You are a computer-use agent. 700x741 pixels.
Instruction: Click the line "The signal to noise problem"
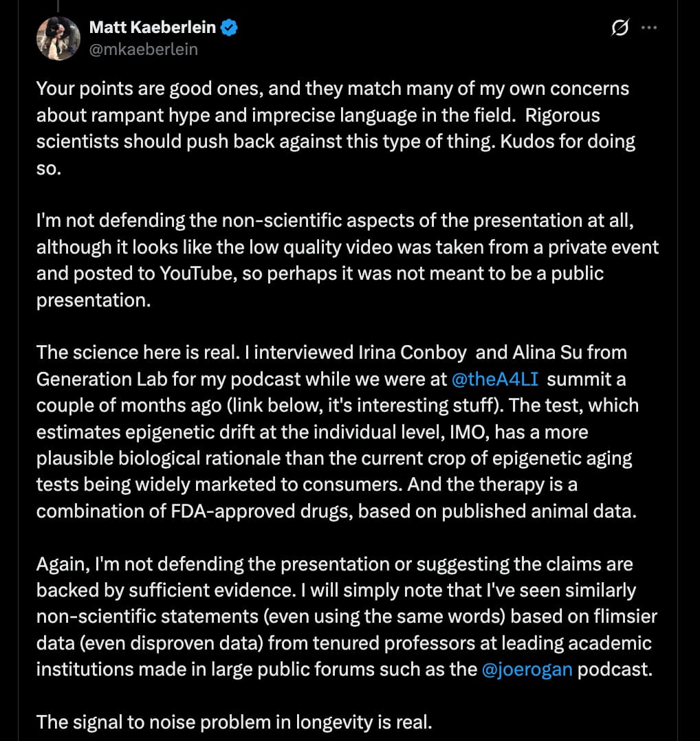[234, 722]
